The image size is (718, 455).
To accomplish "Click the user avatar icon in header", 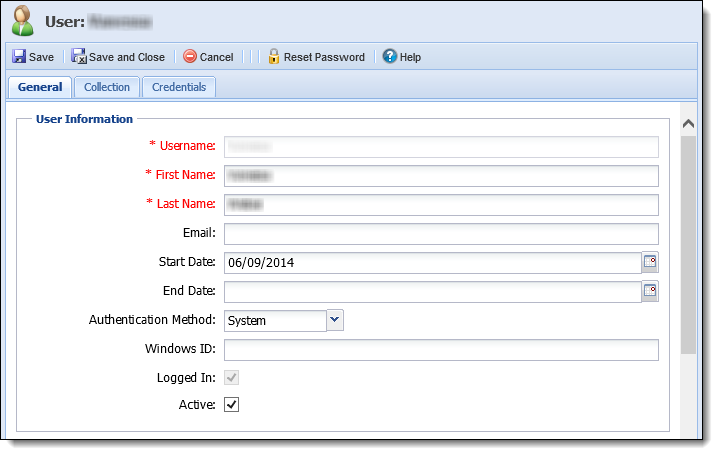I will pos(22,21).
